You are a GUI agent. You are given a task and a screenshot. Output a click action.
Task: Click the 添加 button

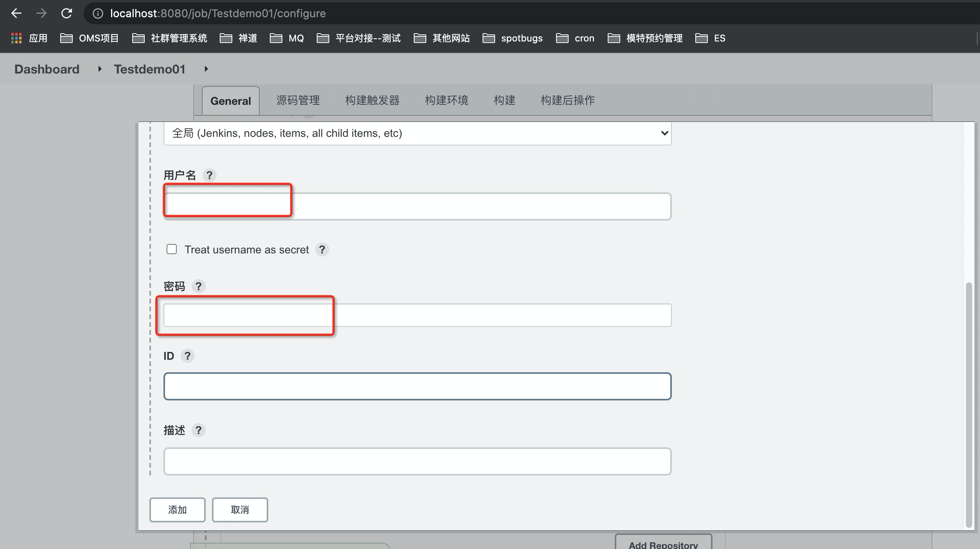[177, 510]
